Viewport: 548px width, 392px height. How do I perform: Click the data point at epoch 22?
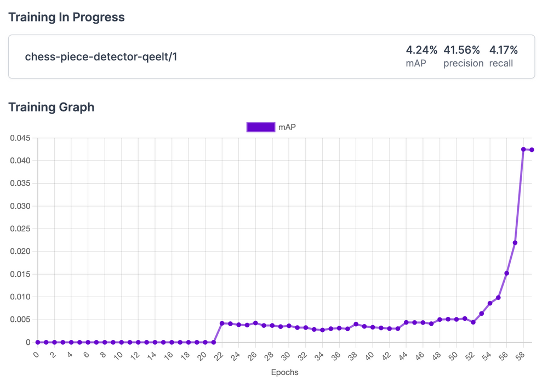pos(221,323)
